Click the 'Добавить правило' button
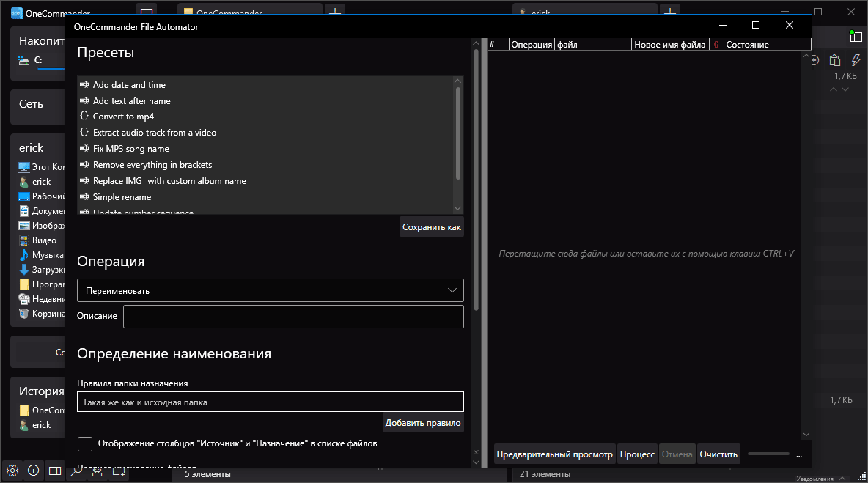This screenshot has height=483, width=868. [x=423, y=423]
